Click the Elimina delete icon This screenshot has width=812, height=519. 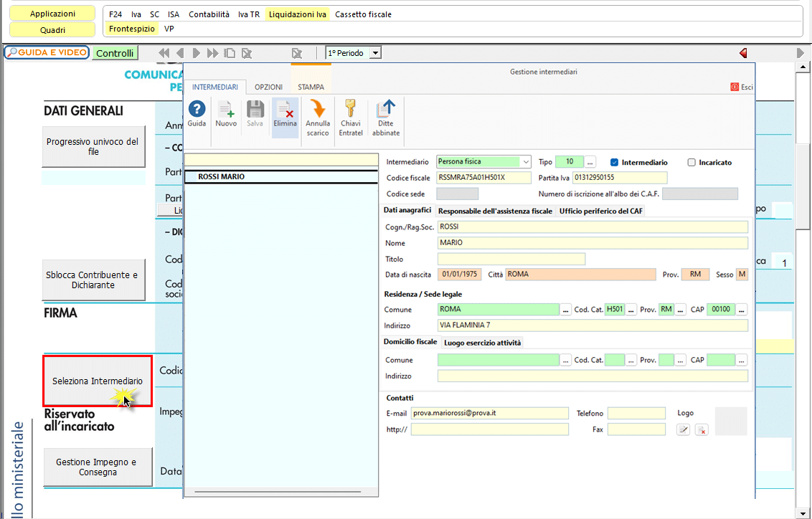285,110
